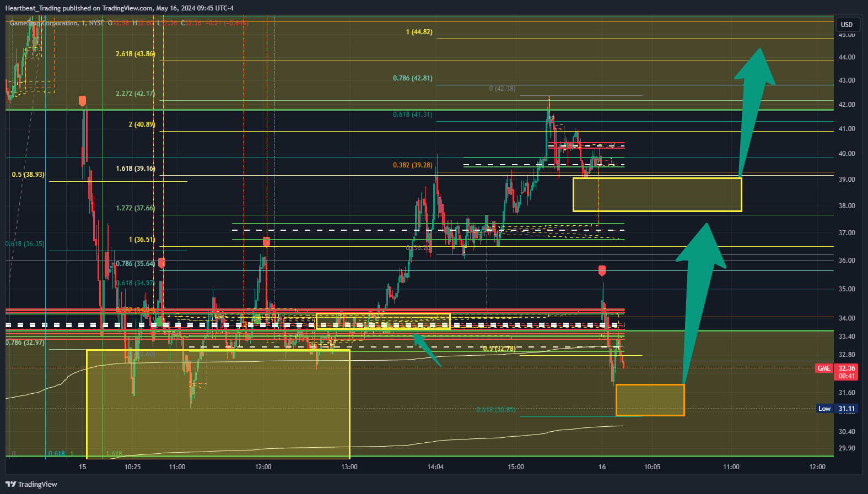Select the 1 (44.82) Fibonacci label
Viewport: 868px width, 494px height.
(x=419, y=32)
